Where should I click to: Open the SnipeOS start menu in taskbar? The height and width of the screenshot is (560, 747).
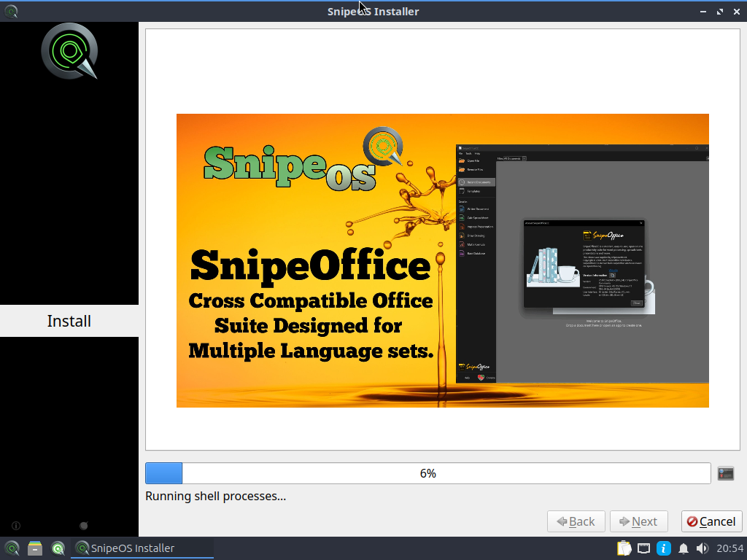(12, 548)
